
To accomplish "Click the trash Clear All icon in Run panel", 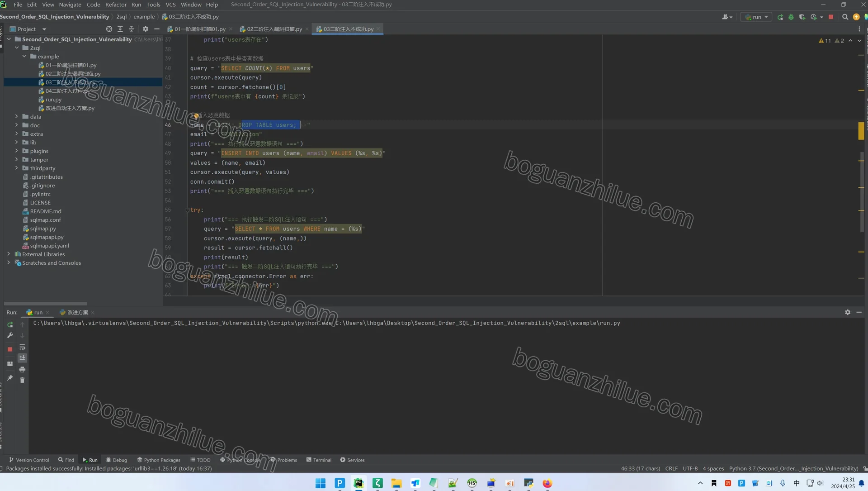I will (x=22, y=380).
